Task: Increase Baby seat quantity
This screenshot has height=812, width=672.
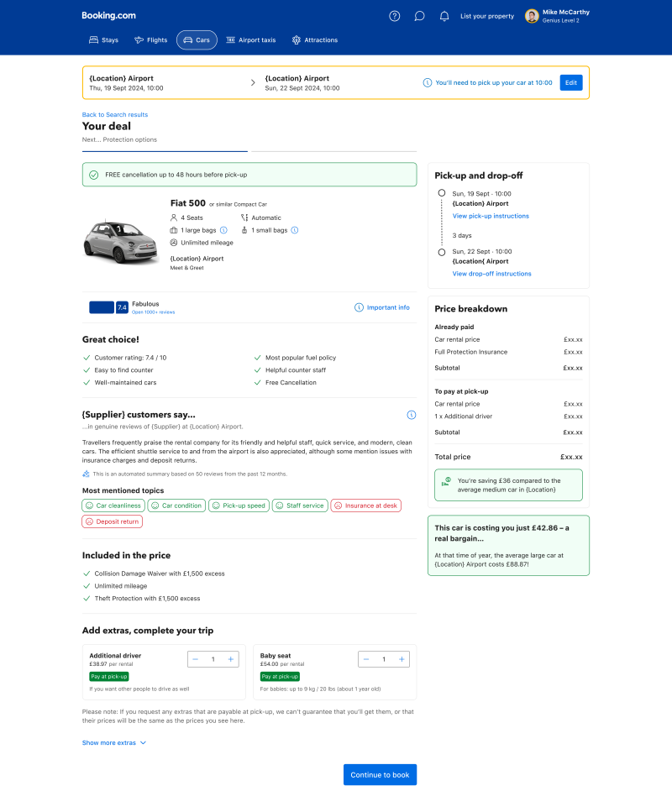Action: tap(402, 659)
